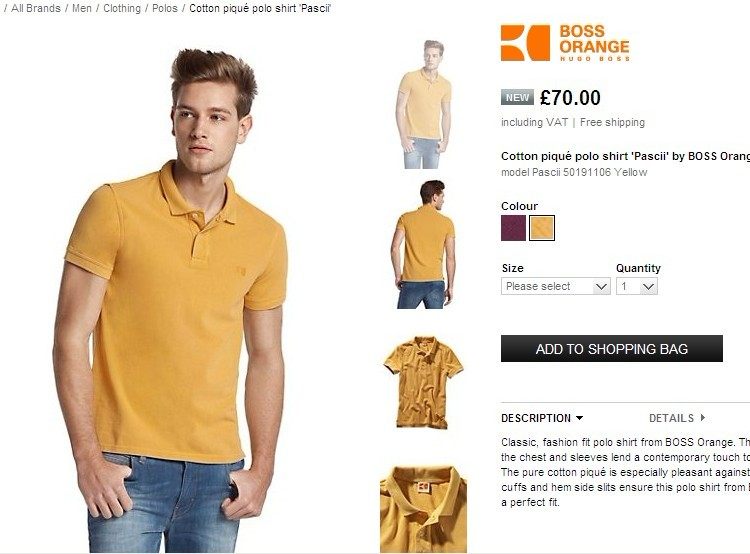Click the Details tab arrow icon
Image resolution: width=750 pixels, height=554 pixels.
click(x=703, y=418)
